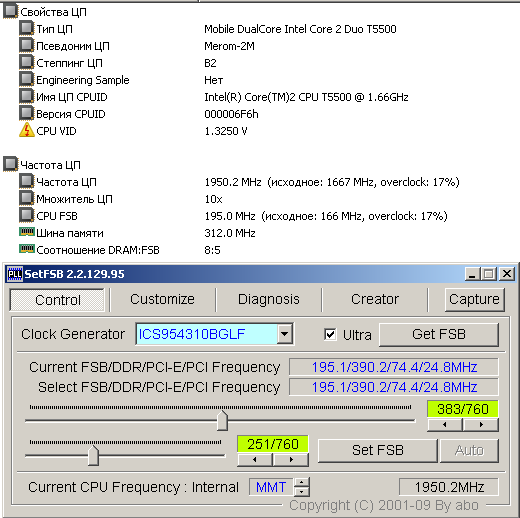Click the Get FSB button
520x518 pixels.
click(439, 334)
